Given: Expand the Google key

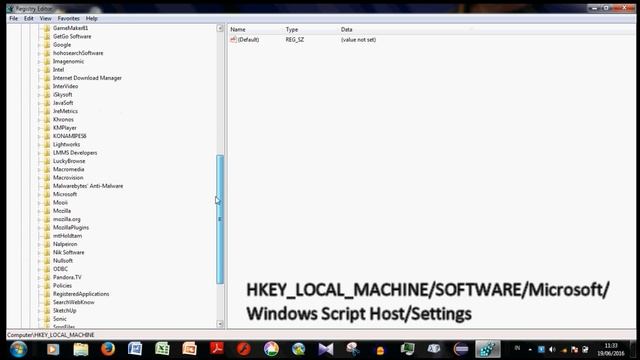Looking at the screenshot, I should [x=40, y=45].
